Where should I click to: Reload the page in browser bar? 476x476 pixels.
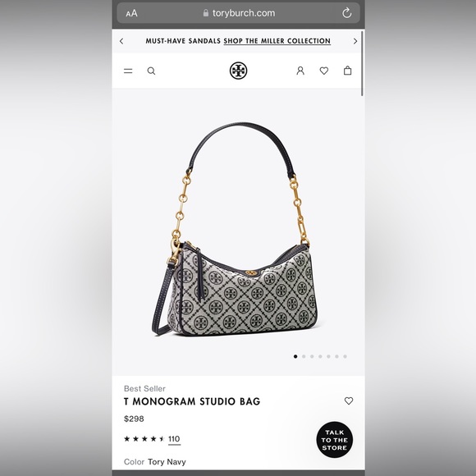tap(346, 13)
